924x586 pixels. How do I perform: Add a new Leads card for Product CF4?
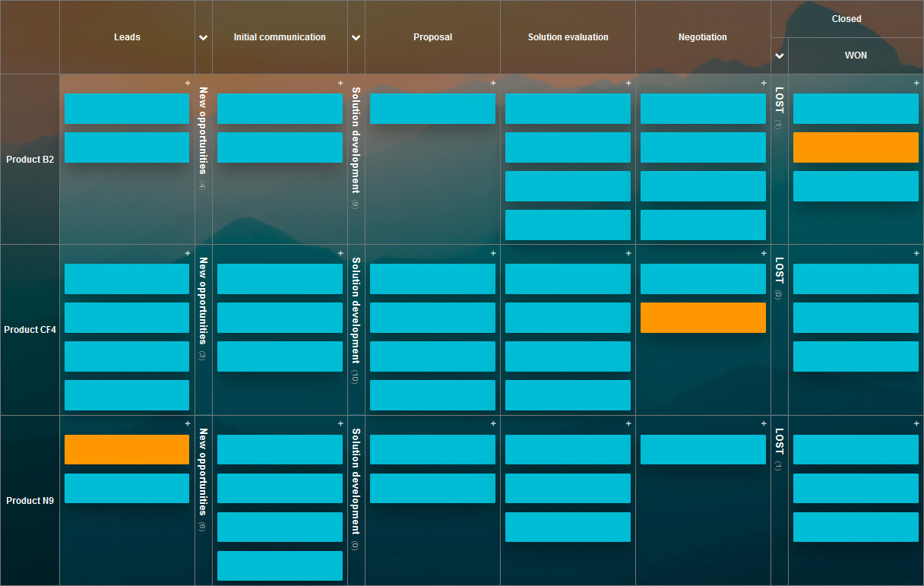coord(187,253)
